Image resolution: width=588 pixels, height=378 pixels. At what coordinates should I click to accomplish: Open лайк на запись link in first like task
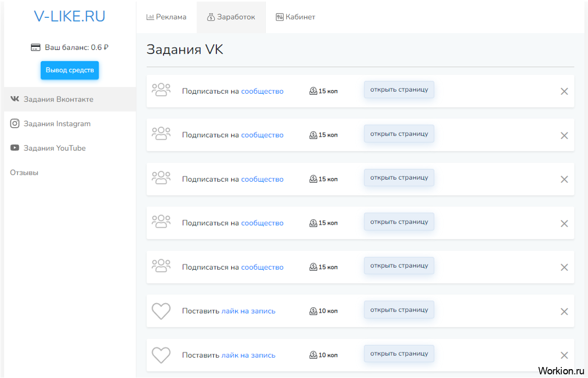[248, 312]
